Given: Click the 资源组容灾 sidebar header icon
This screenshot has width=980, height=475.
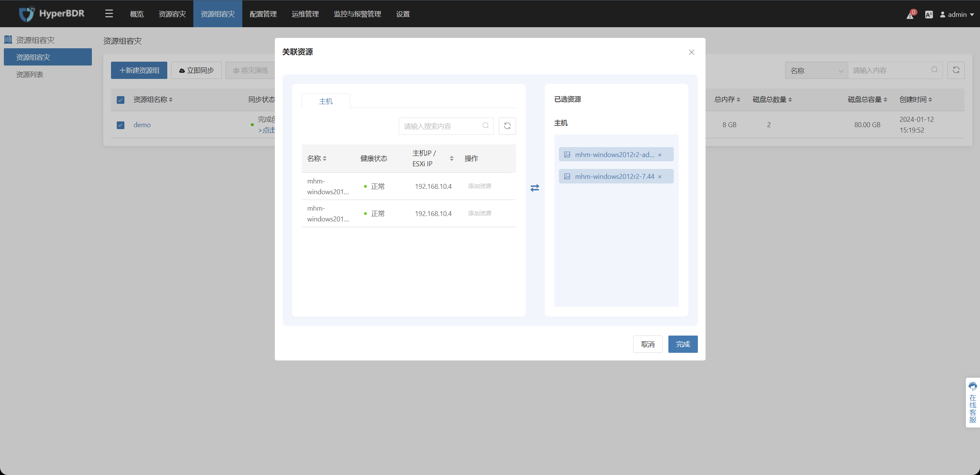Looking at the screenshot, I should 8,40.
